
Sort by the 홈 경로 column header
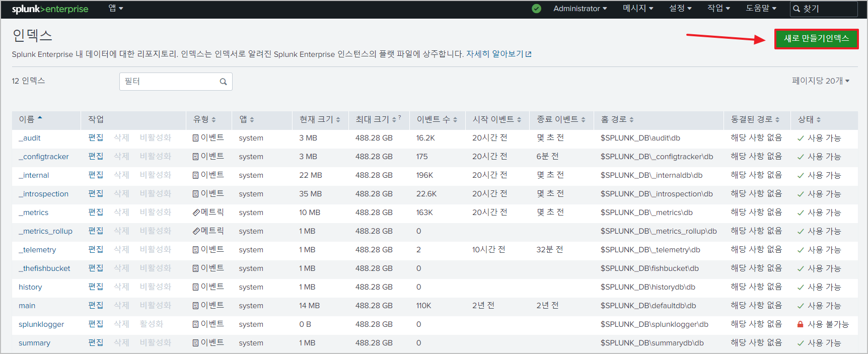tap(617, 119)
